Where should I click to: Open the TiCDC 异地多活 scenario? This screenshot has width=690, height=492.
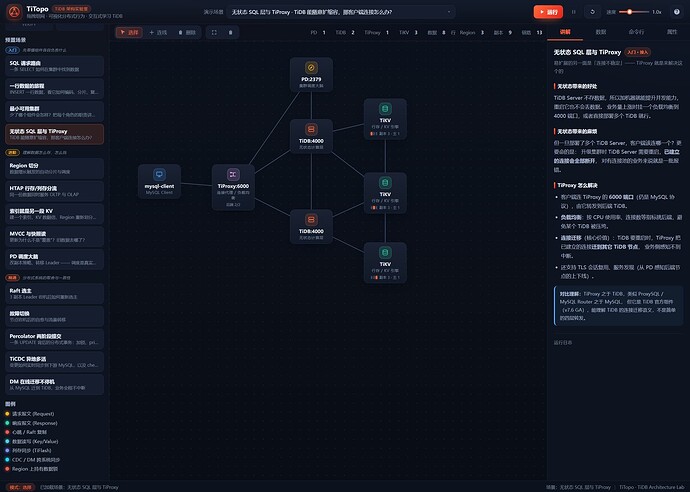point(55,362)
